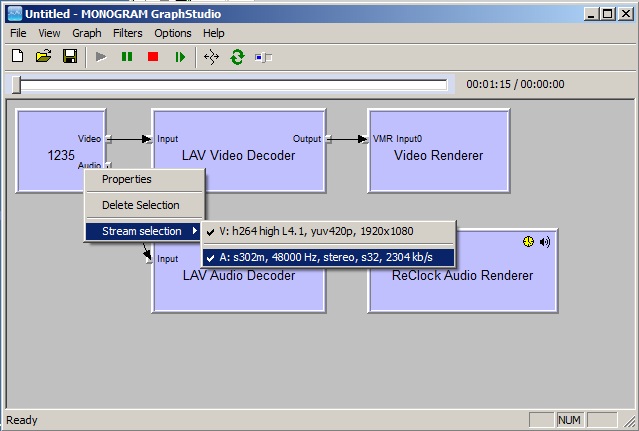The image size is (639, 431).
Task: Click the Video output pin on 1235
Action: 108,139
